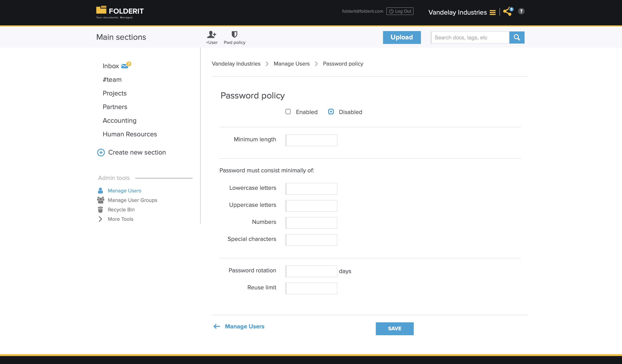Open the Inbox section
622x364 pixels.
[x=110, y=66]
